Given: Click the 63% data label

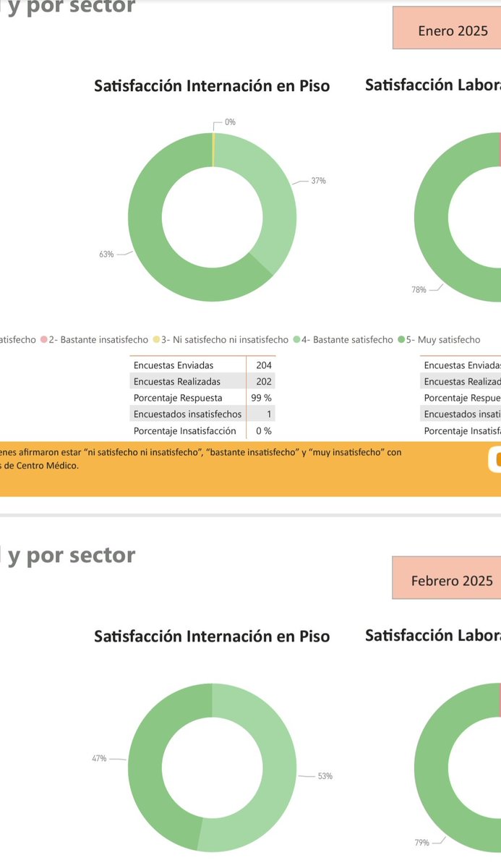Looking at the screenshot, I should click(x=106, y=255).
